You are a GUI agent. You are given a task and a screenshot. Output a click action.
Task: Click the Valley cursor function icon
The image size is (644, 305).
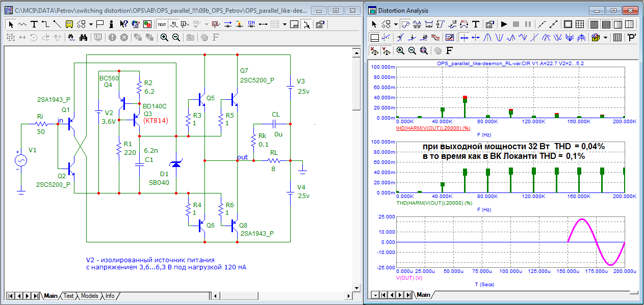click(499, 37)
